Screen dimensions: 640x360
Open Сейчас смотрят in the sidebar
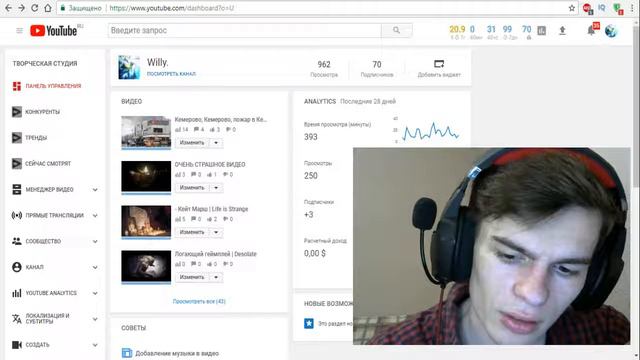[48, 164]
